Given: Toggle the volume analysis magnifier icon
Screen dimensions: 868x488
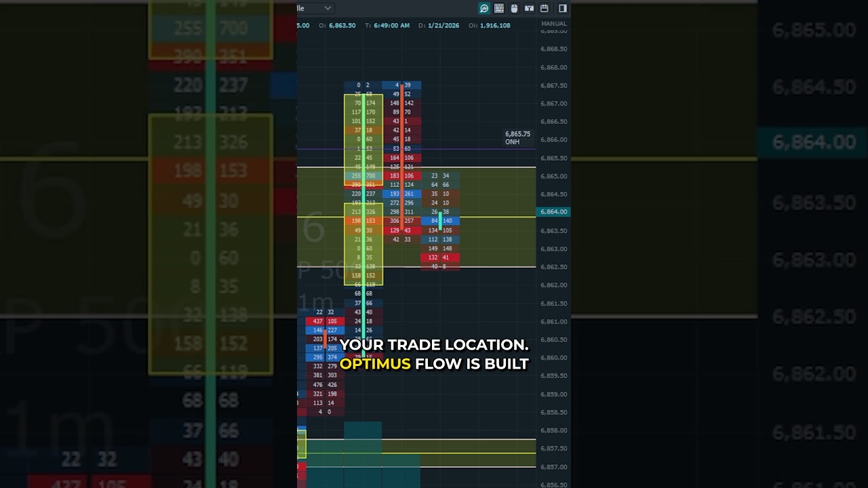Looking at the screenshot, I should click(484, 8).
